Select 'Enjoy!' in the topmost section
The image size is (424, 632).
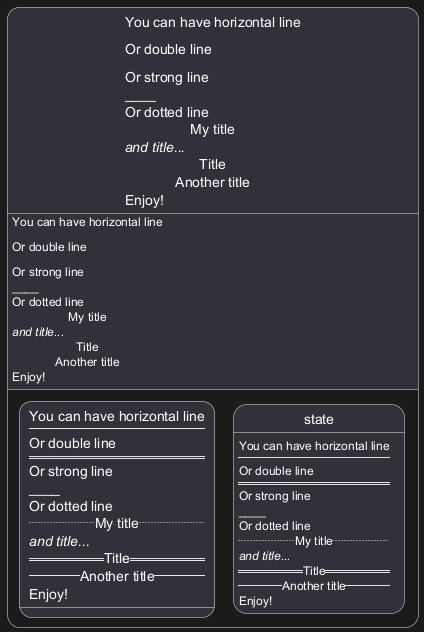pyautogui.click(x=144, y=200)
